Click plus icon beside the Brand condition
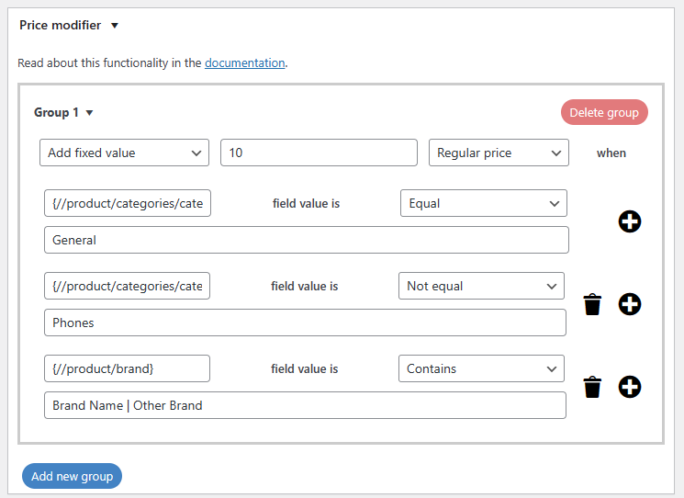The width and height of the screenshot is (684, 498). [x=629, y=387]
